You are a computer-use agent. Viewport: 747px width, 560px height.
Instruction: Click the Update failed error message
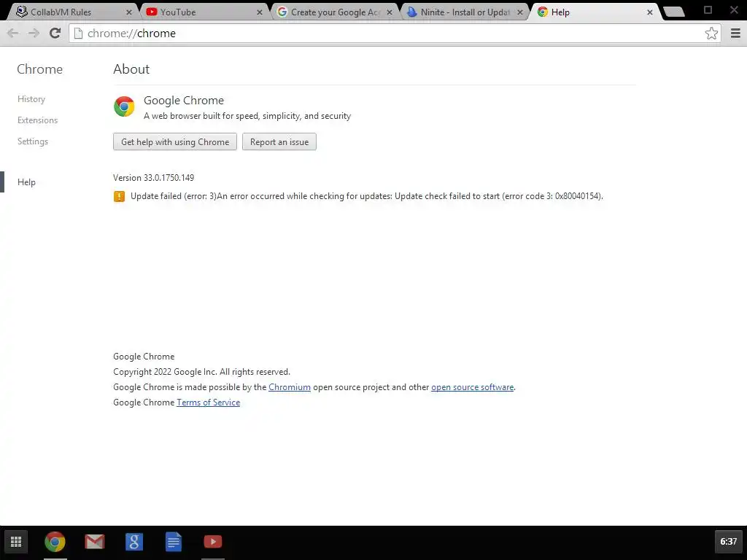tap(367, 196)
